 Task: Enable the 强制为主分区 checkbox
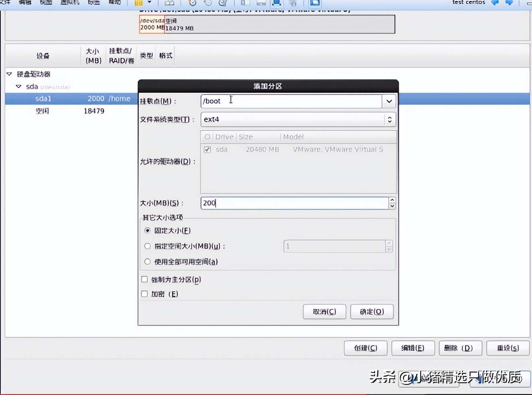point(144,279)
